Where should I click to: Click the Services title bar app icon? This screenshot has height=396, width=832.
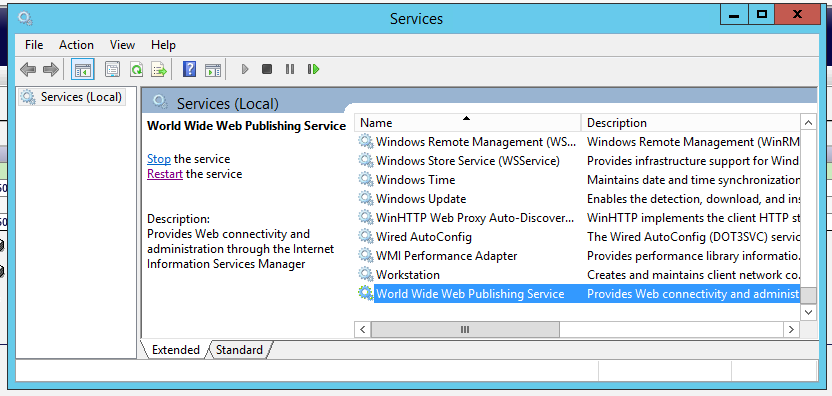25,19
